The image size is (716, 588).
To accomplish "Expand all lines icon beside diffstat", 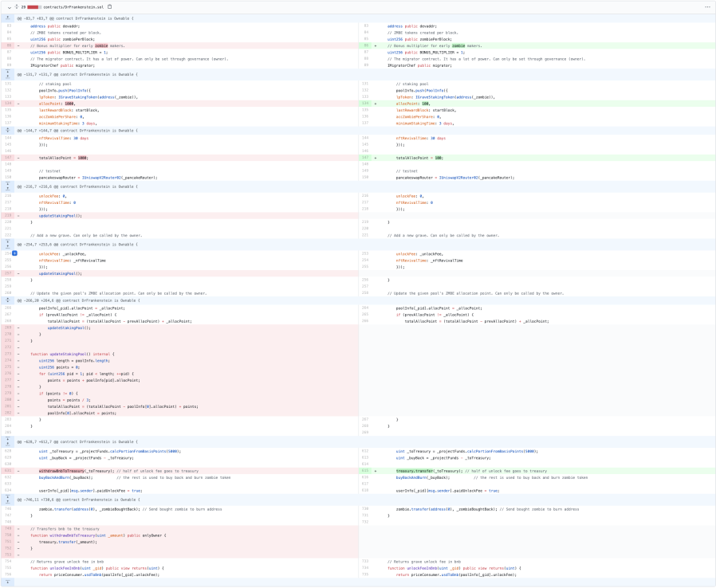I will tap(17, 7).
